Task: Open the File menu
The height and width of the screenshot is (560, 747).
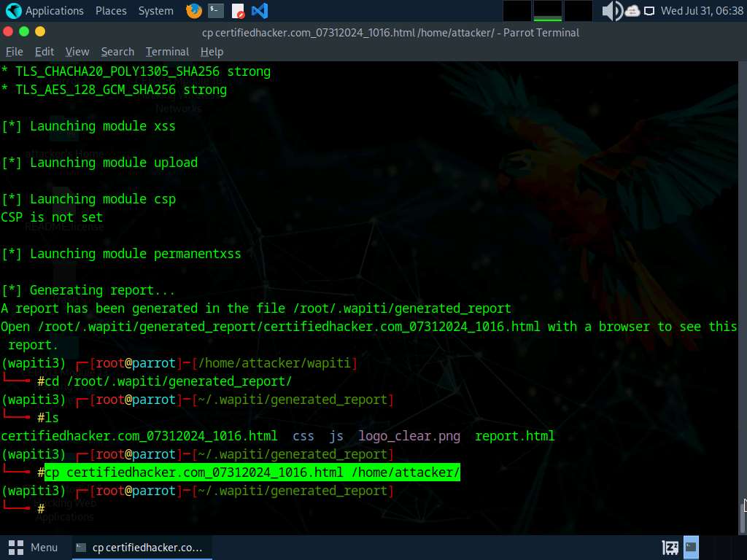Action: pyautogui.click(x=14, y=52)
